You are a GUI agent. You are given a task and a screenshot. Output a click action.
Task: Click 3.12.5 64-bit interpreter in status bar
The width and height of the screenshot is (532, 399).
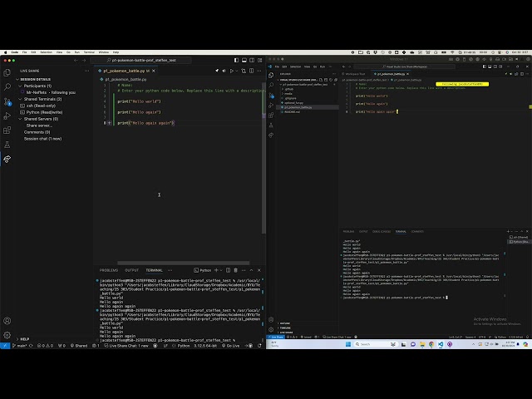(205, 346)
